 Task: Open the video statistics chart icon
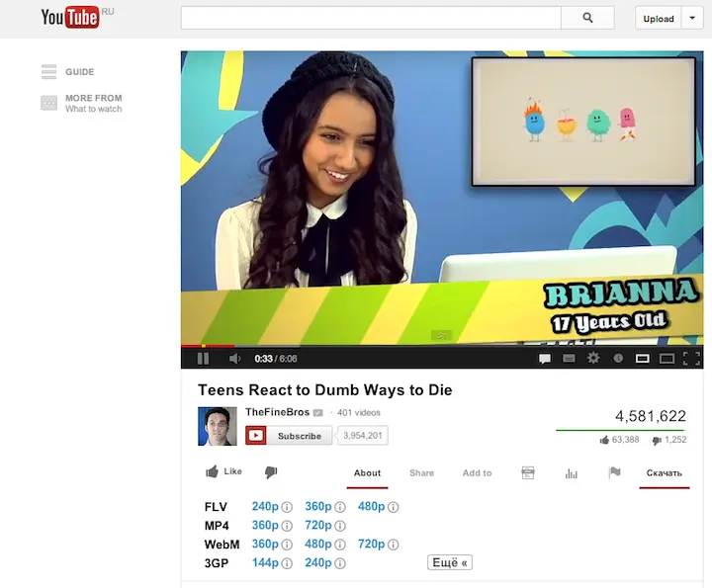(571, 473)
